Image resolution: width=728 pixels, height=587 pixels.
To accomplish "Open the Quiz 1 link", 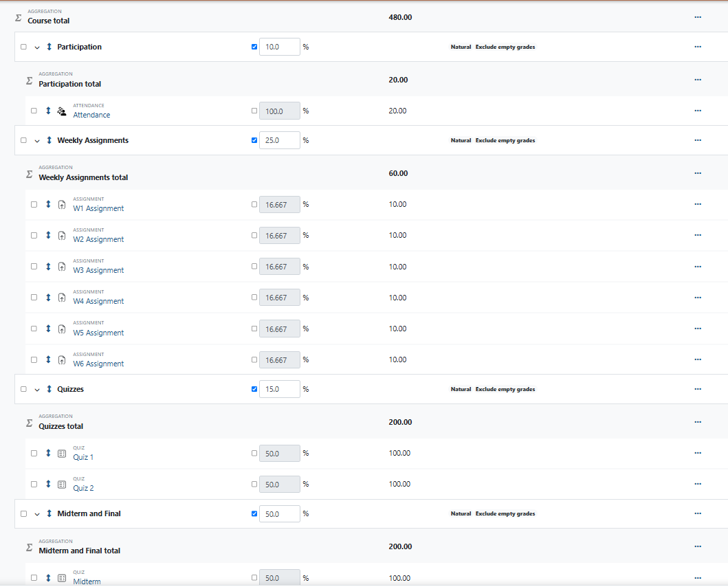I will pyautogui.click(x=83, y=457).
